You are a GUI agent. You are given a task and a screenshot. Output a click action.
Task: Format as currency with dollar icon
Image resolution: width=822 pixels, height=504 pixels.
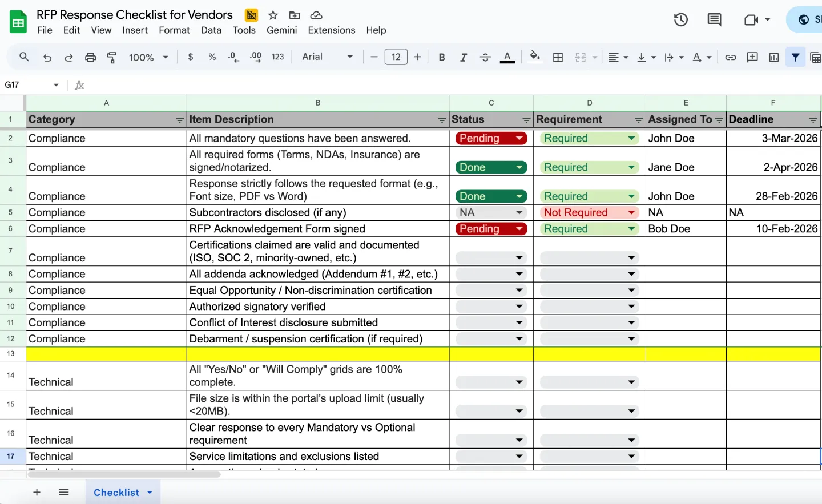click(190, 57)
